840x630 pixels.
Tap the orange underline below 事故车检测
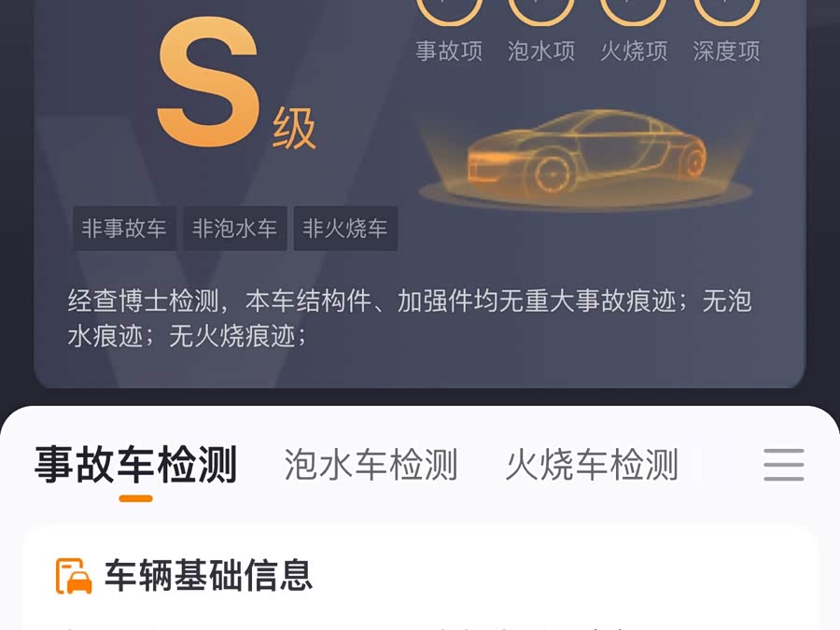(x=135, y=498)
